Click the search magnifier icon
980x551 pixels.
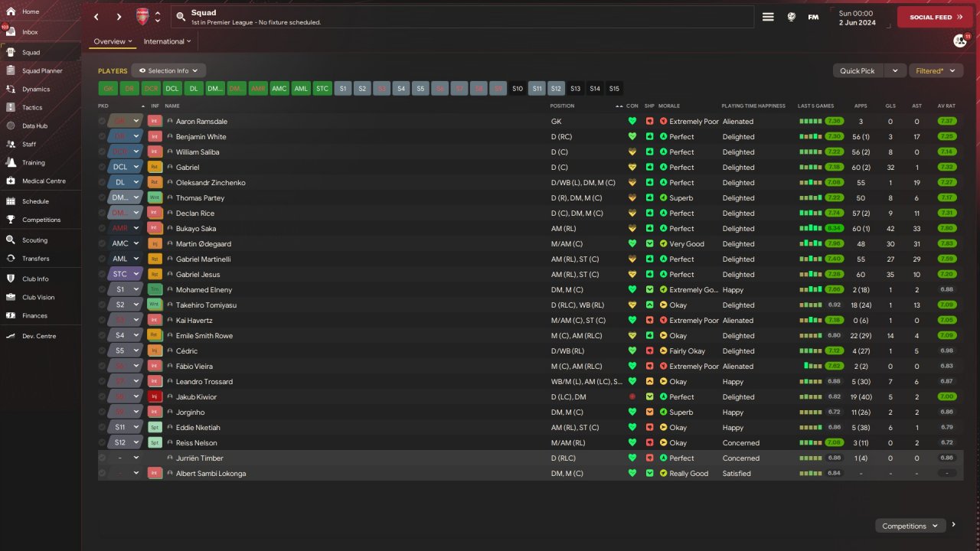[x=181, y=16]
